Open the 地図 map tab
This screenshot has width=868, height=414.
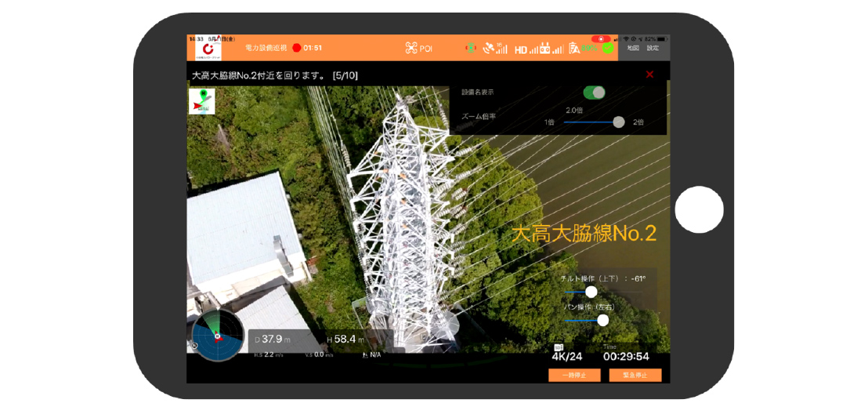[633, 48]
